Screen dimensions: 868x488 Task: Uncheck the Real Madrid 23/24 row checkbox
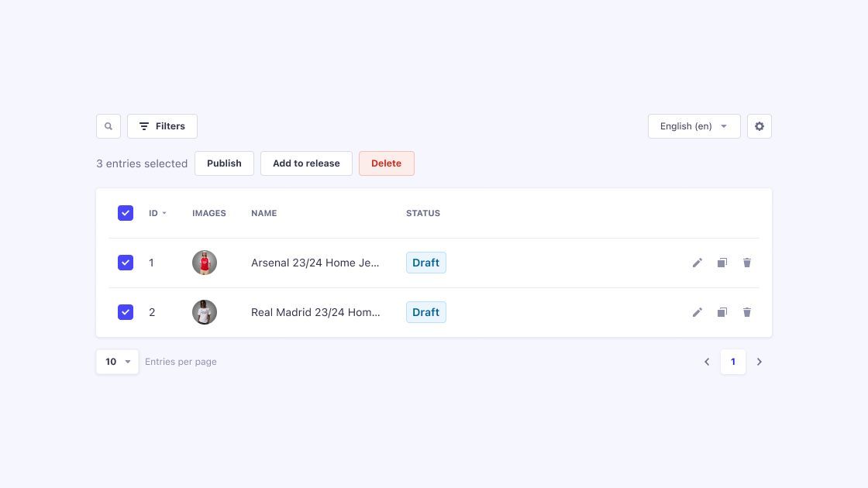pos(126,312)
